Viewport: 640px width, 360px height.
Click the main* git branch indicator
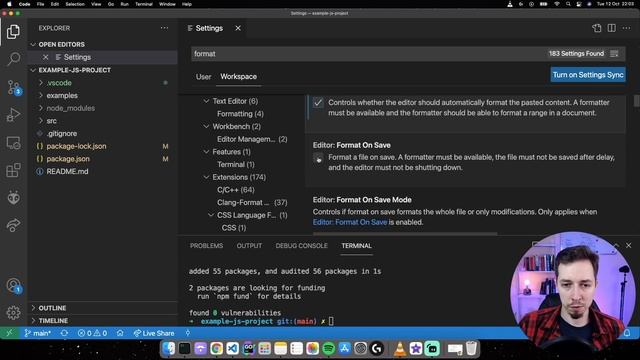pyautogui.click(x=38, y=333)
